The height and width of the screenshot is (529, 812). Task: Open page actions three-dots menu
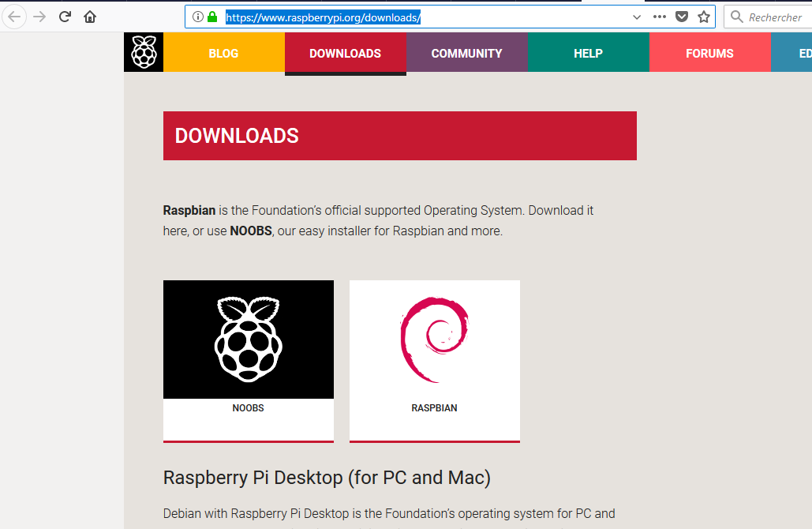[659, 17]
